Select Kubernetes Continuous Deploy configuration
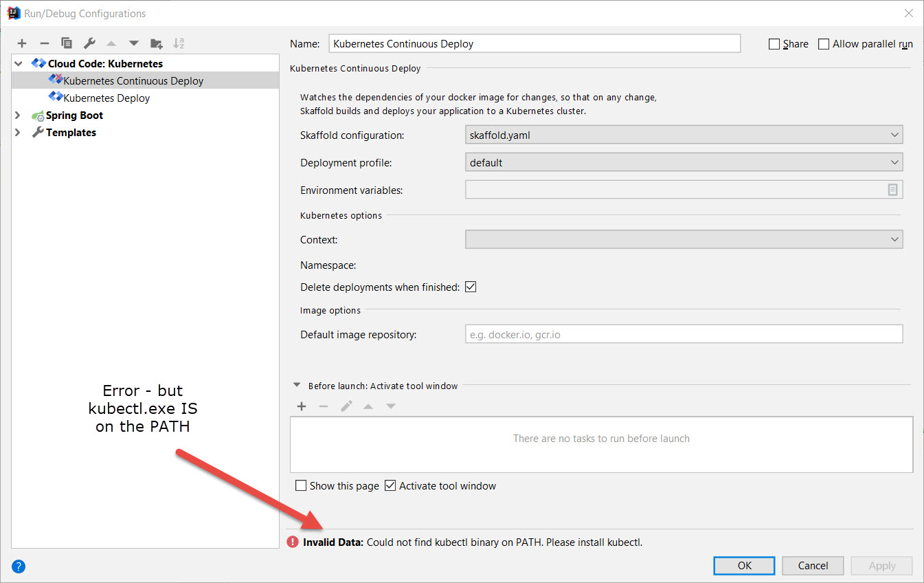The image size is (924, 583). (x=145, y=80)
